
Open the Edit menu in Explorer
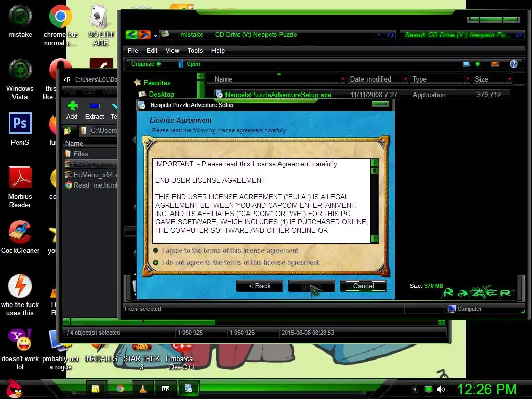click(x=152, y=51)
